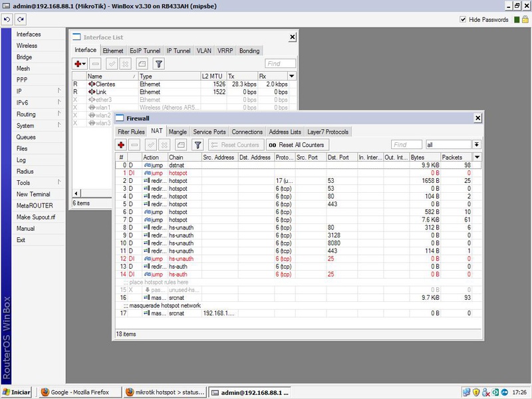This screenshot has height=399, width=532.
Task: Click the disable X icon in Interface List
Action: coord(126,64)
